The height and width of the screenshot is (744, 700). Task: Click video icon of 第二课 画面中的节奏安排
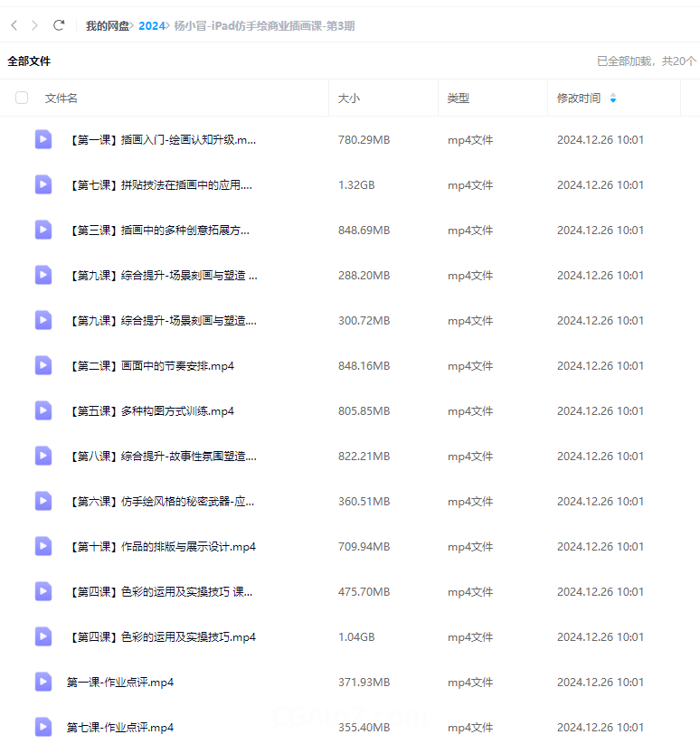(43, 365)
